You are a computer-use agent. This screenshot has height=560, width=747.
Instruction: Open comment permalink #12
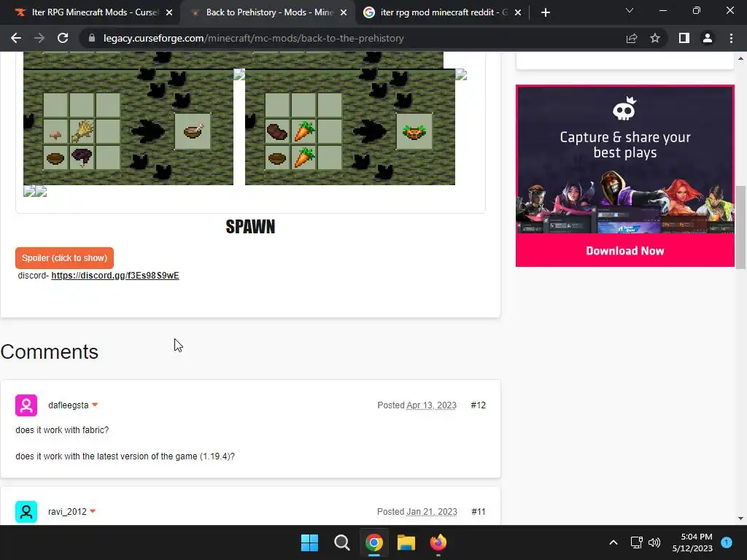click(x=478, y=405)
